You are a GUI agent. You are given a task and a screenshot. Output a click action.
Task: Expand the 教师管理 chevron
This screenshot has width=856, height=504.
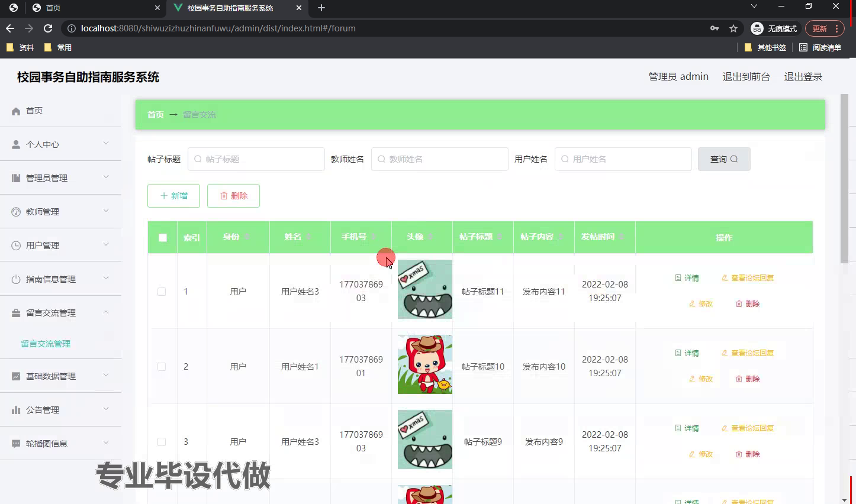click(x=106, y=211)
